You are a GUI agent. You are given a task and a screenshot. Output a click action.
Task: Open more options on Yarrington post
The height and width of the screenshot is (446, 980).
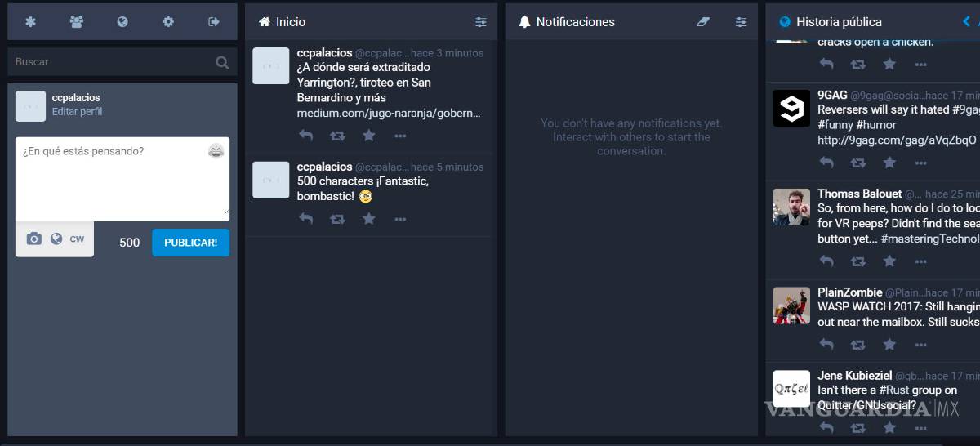(x=400, y=136)
